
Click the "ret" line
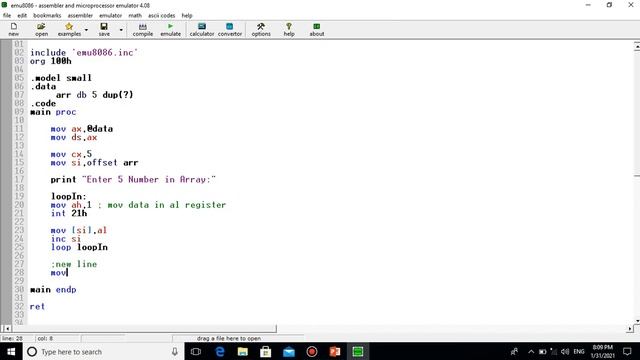pos(37,307)
